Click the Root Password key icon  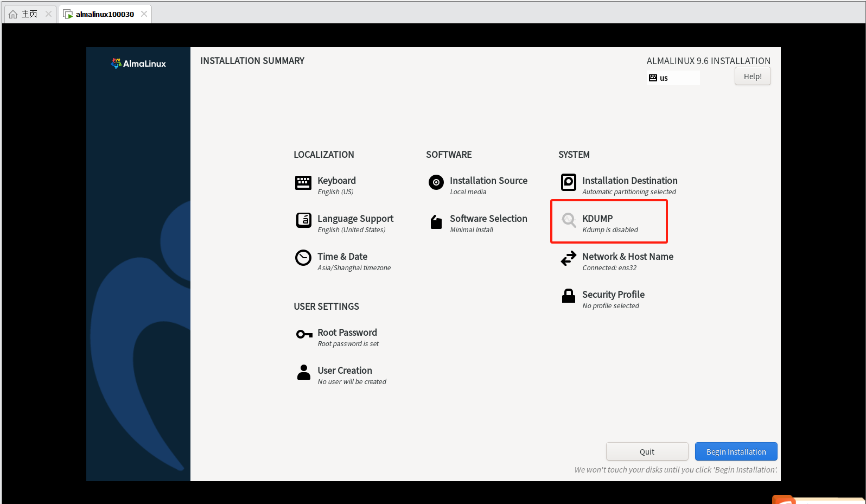pyautogui.click(x=304, y=334)
